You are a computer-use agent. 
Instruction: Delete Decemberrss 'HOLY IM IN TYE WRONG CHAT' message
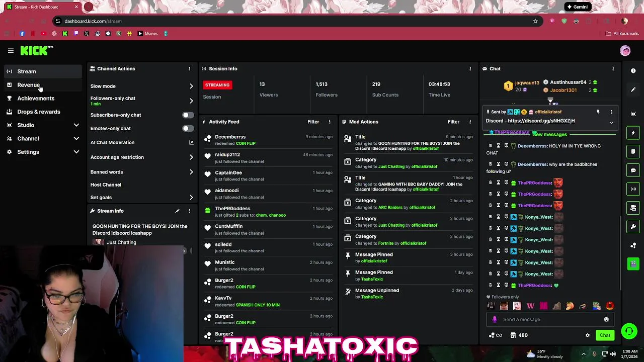pyautogui.click(x=491, y=146)
